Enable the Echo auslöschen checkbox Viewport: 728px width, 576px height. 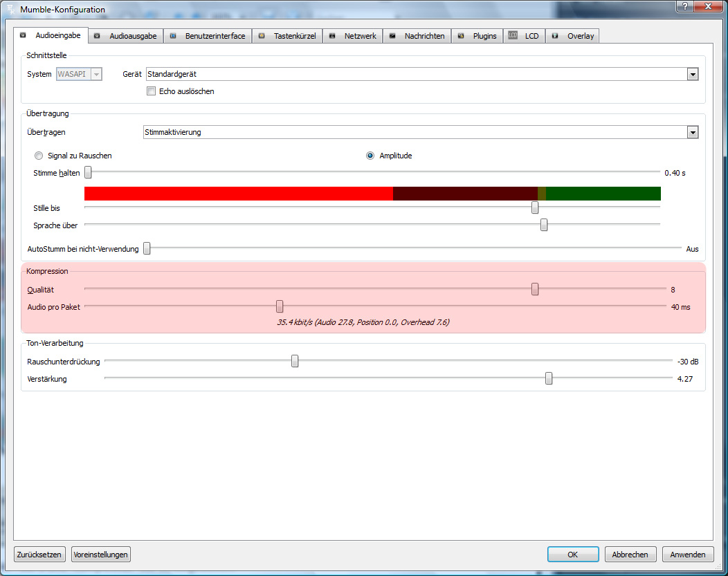(151, 91)
